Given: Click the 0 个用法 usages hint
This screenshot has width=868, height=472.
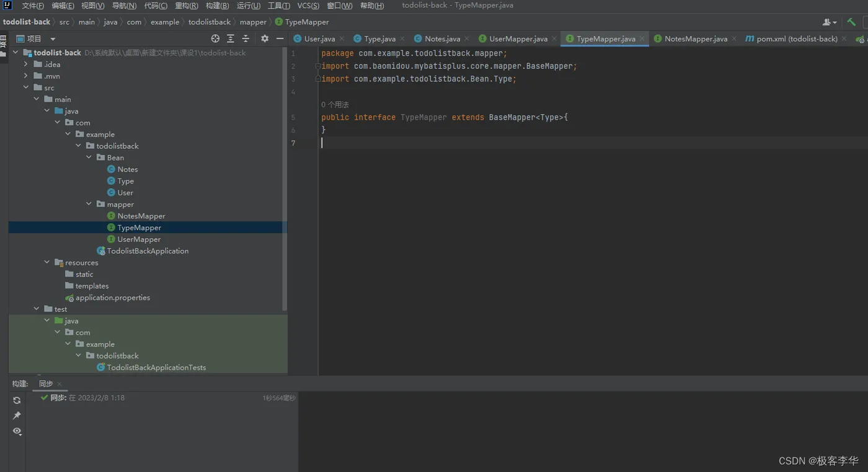Looking at the screenshot, I should (335, 105).
